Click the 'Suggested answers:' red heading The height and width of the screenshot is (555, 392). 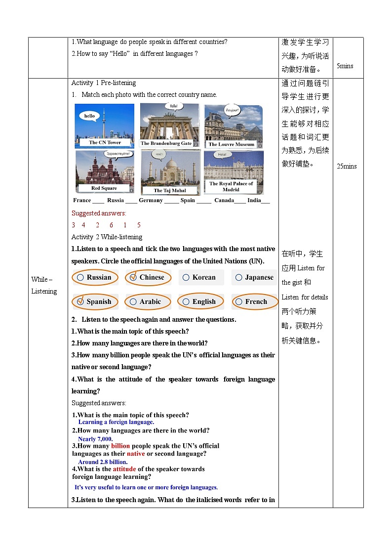coord(99,213)
